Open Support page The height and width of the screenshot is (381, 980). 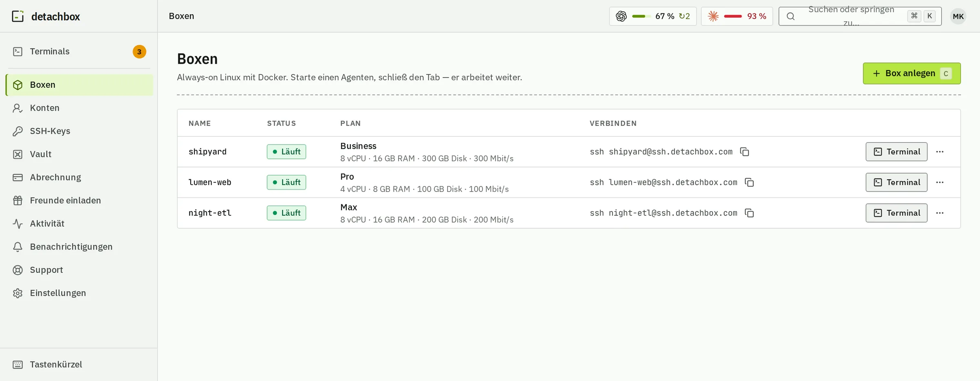coord(79,270)
